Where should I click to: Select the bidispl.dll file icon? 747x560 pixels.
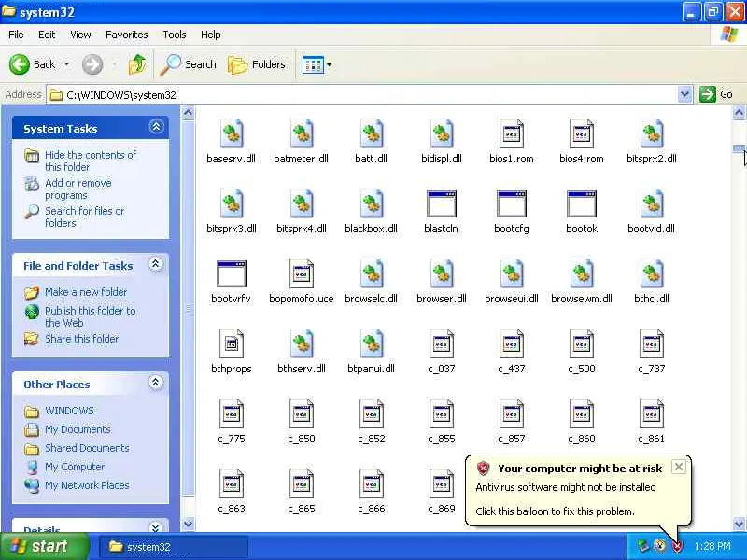[x=442, y=133]
